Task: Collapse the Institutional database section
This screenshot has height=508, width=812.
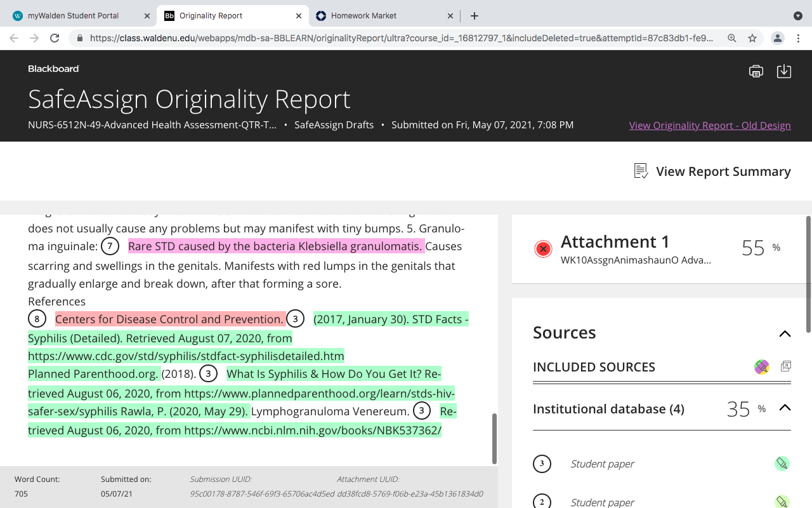Action: click(x=785, y=408)
